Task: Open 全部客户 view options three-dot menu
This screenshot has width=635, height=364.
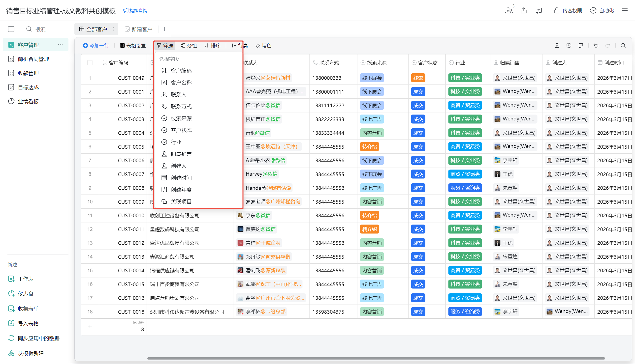Action: 113,29
